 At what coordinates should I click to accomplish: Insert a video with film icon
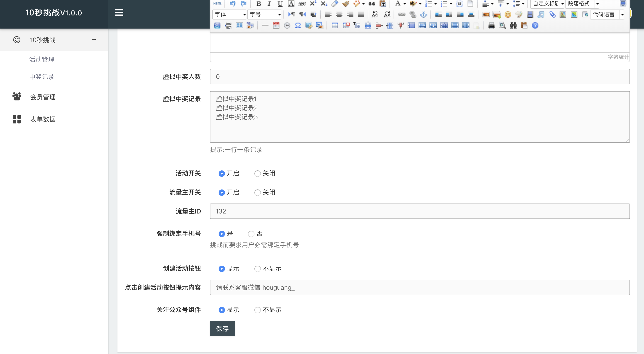pyautogui.click(x=530, y=15)
